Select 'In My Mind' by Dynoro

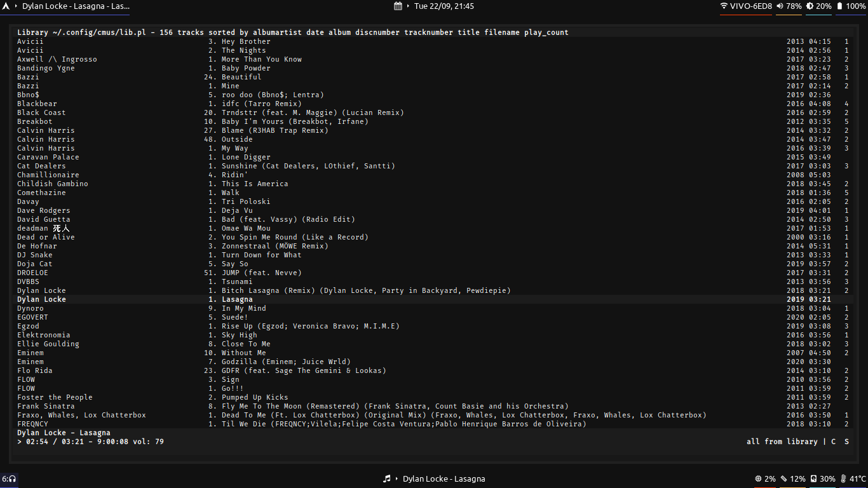[434, 308]
